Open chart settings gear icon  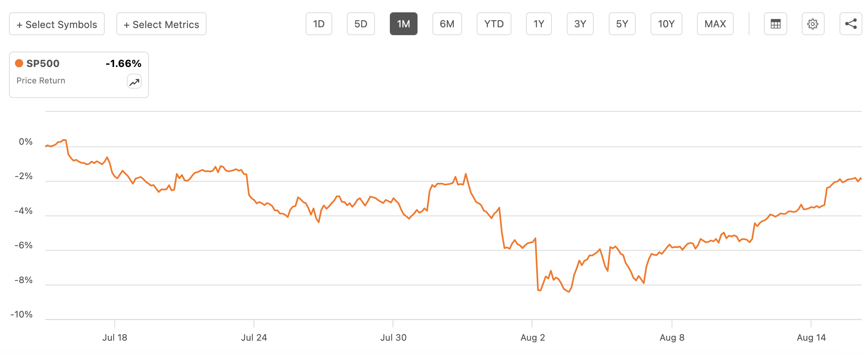click(813, 24)
